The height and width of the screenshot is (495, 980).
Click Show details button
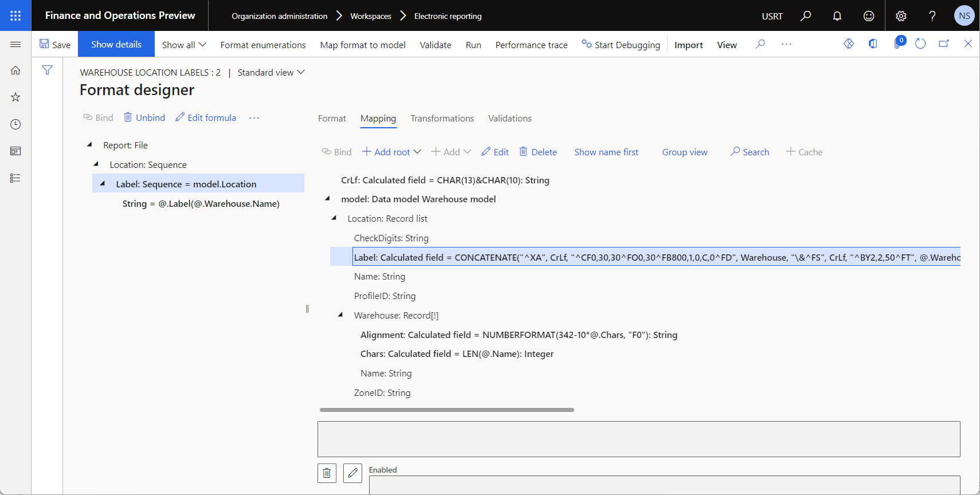[116, 44]
